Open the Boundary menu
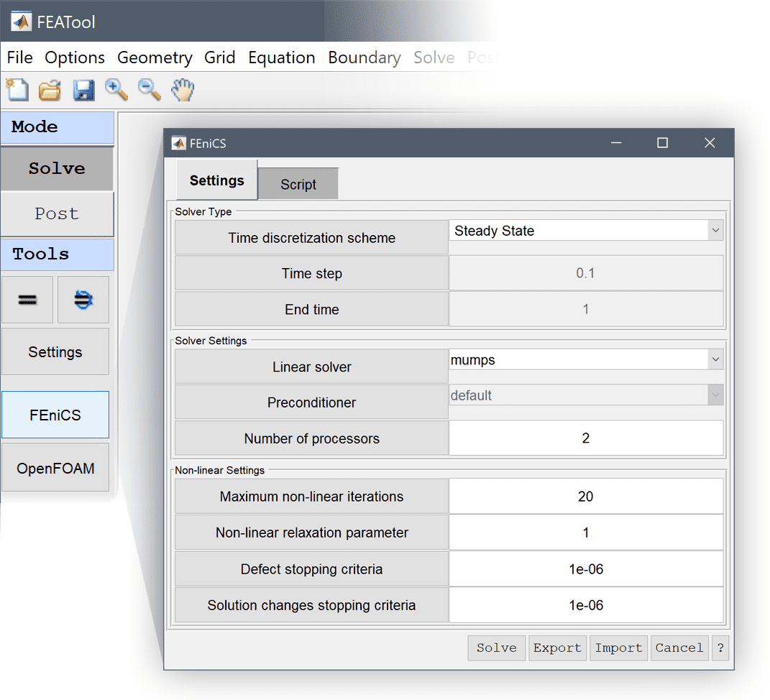 pos(365,57)
